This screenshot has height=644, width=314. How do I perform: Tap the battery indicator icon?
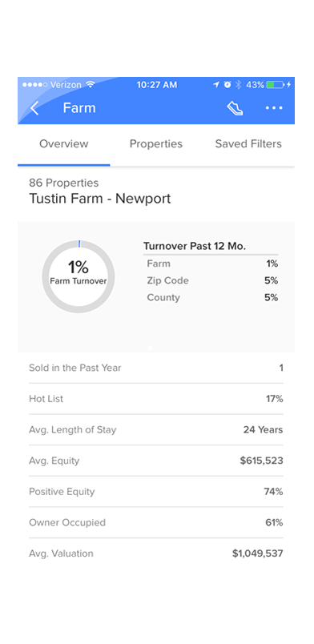click(276, 85)
